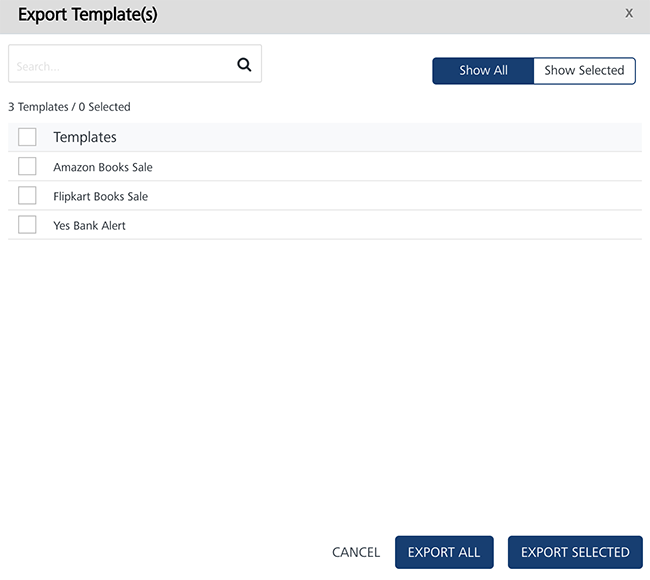Select the Amazon Books Sale template name

(x=103, y=167)
